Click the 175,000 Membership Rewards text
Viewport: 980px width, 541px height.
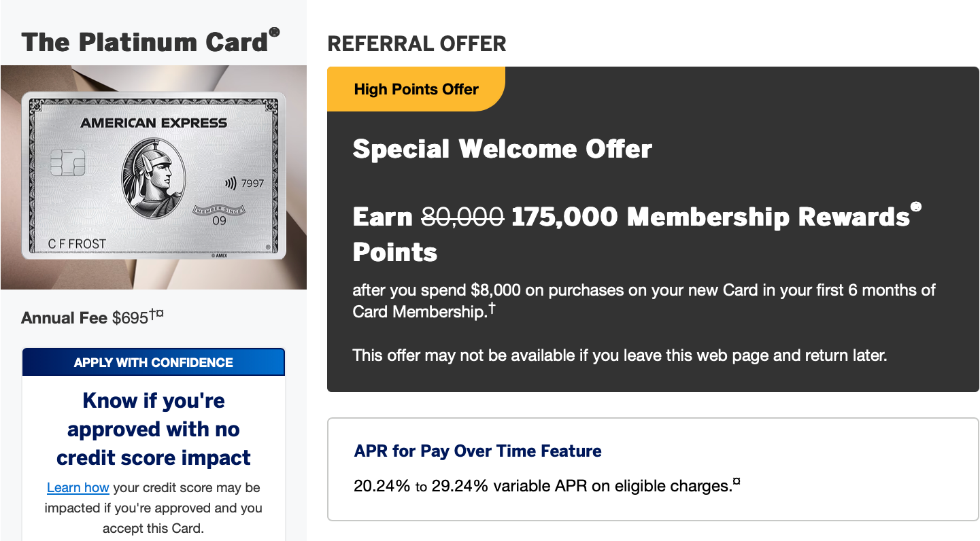point(711,217)
